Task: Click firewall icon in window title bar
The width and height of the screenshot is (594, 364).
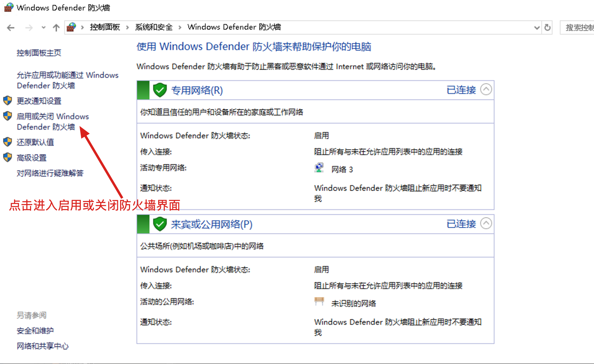Action: (9, 7)
